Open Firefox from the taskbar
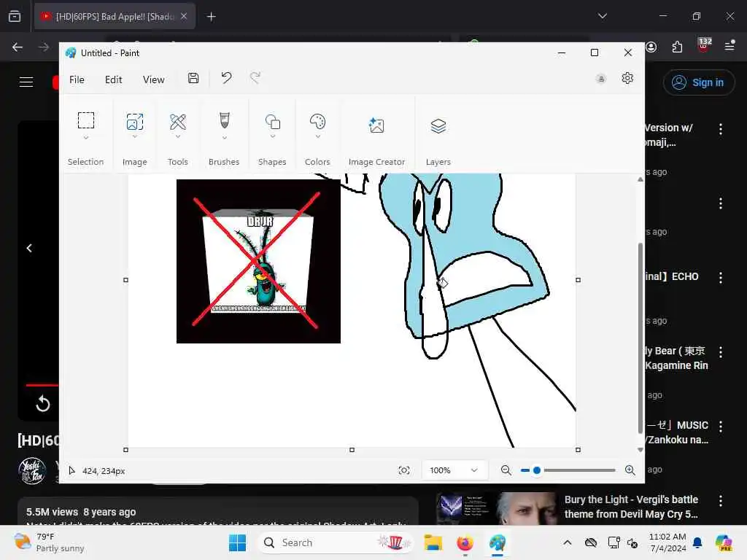This screenshot has height=560, width=747. tap(465, 542)
